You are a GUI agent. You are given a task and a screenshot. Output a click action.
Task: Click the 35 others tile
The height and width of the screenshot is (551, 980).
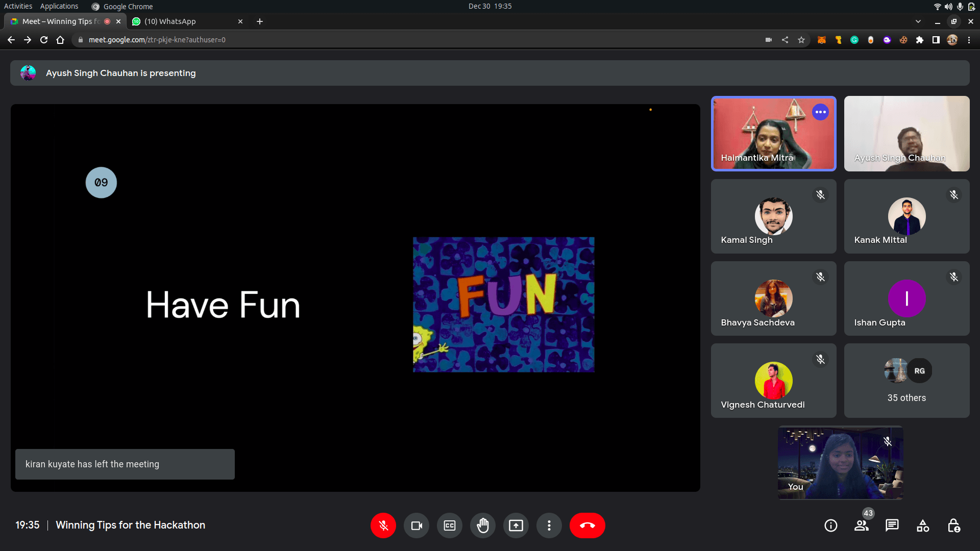(x=906, y=381)
